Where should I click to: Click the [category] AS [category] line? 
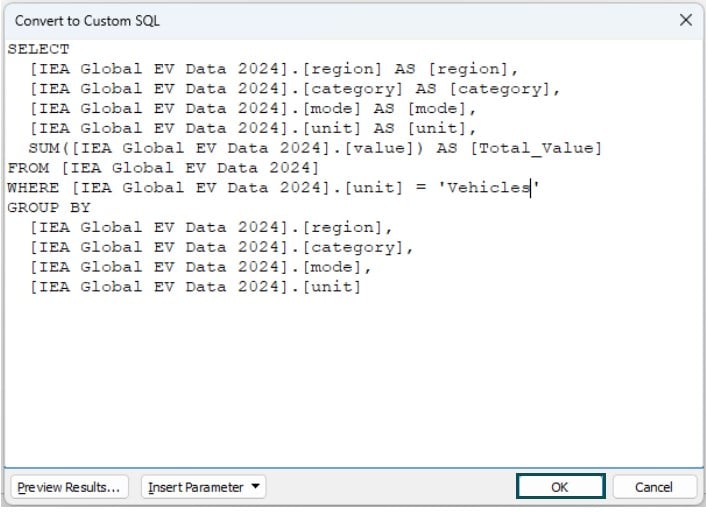coord(295,89)
